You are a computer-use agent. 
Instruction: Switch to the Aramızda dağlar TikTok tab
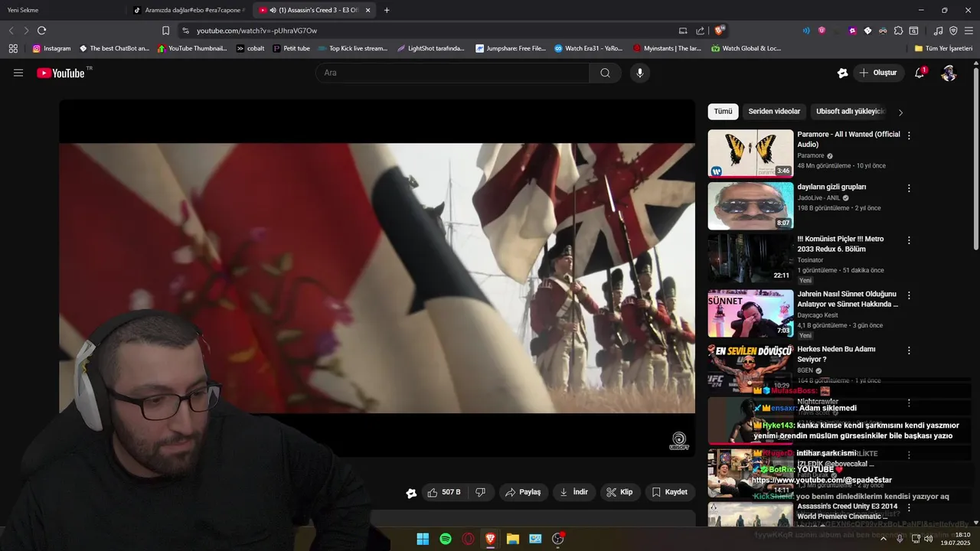(x=188, y=10)
